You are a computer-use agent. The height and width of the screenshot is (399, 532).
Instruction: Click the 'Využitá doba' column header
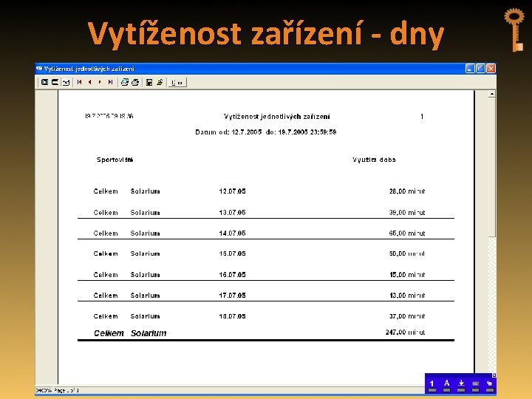pyautogui.click(x=374, y=160)
